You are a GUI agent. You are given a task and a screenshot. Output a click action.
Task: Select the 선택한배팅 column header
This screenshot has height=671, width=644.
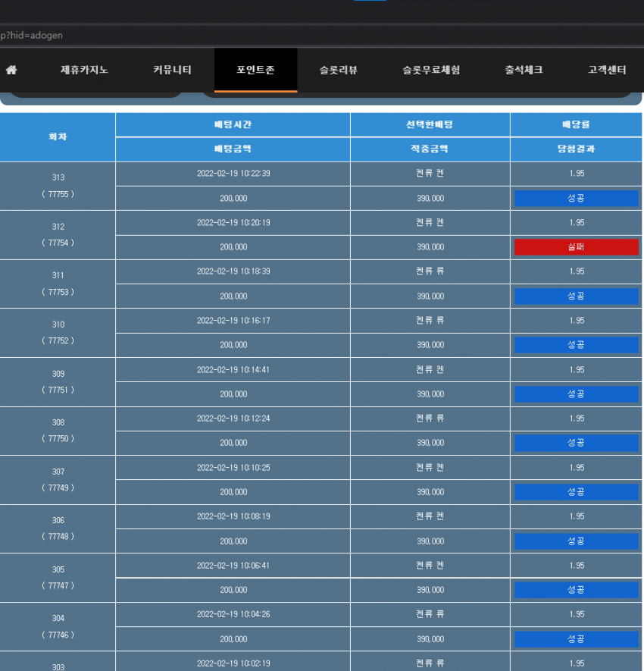(x=430, y=124)
